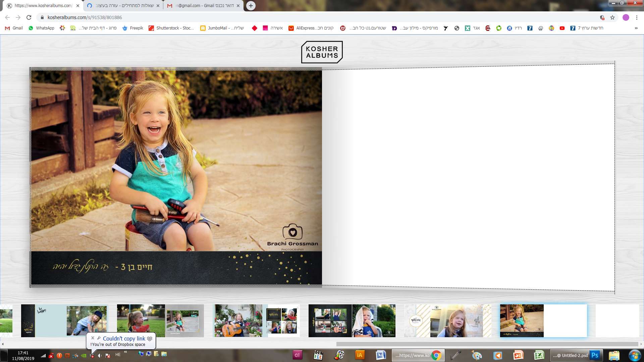Select the striped gold spread thumbnail
The width and height of the screenshot is (644, 362).
447,320
